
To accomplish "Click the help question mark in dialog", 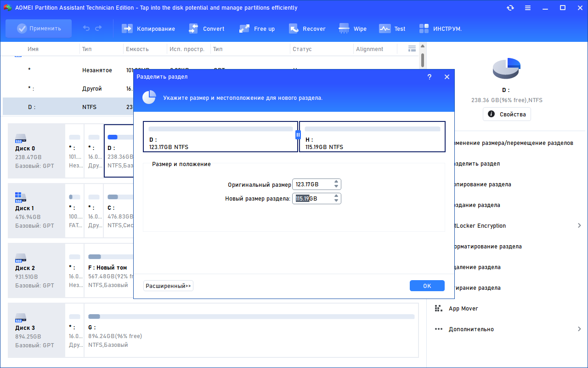I will coord(430,77).
